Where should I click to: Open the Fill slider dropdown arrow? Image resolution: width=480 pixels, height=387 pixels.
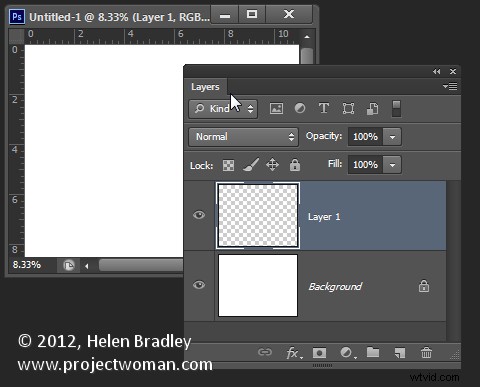point(392,165)
